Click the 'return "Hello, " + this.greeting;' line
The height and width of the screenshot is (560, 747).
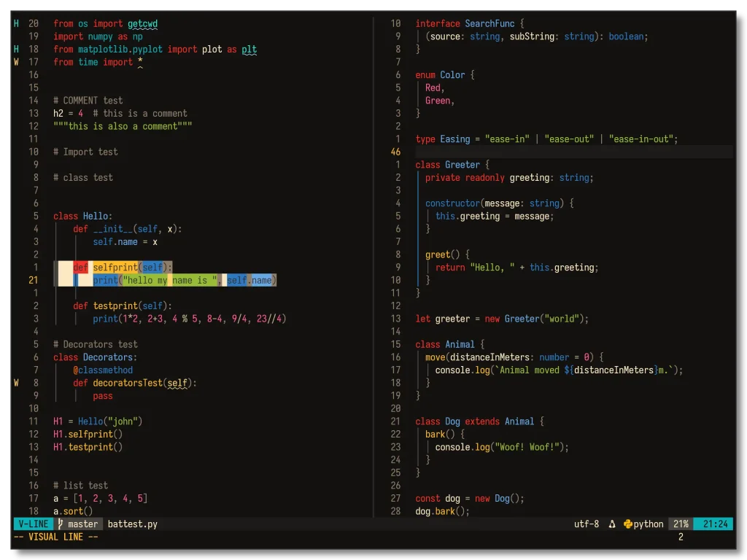click(517, 267)
